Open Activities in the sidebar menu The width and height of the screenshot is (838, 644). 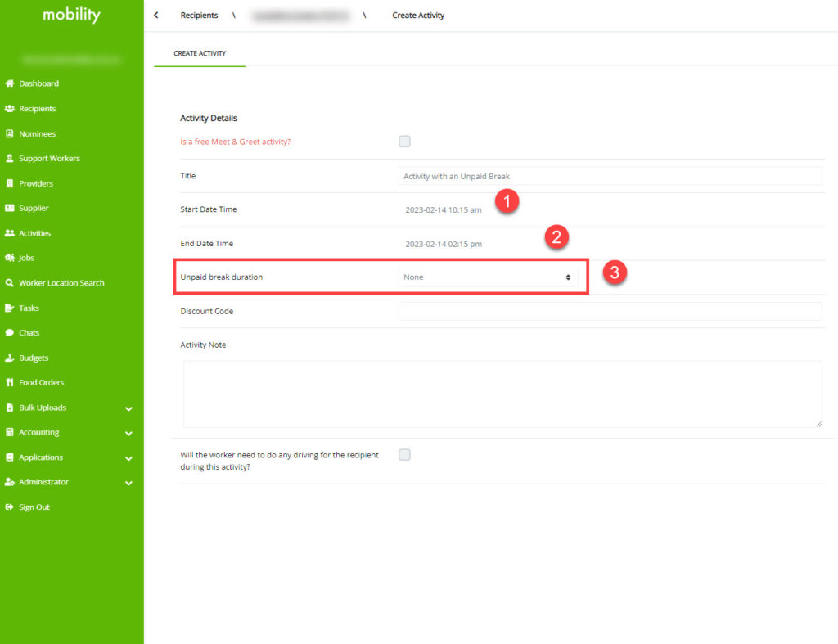(x=34, y=233)
